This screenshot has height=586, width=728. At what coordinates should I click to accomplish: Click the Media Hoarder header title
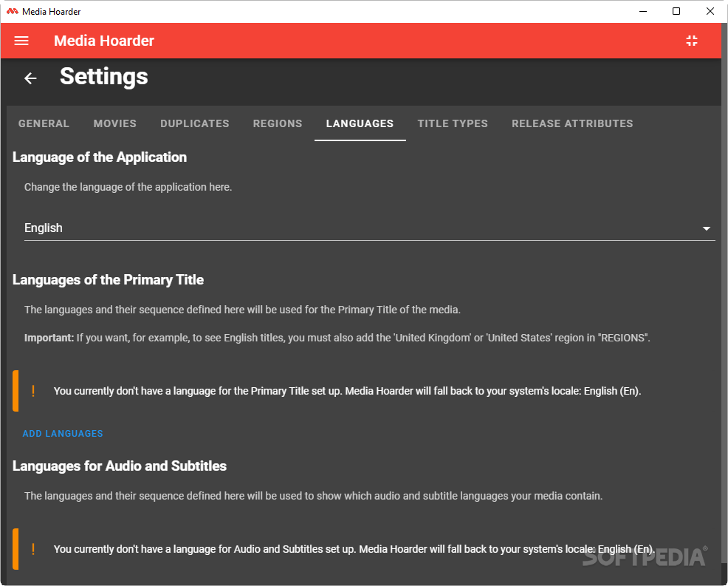(x=104, y=41)
